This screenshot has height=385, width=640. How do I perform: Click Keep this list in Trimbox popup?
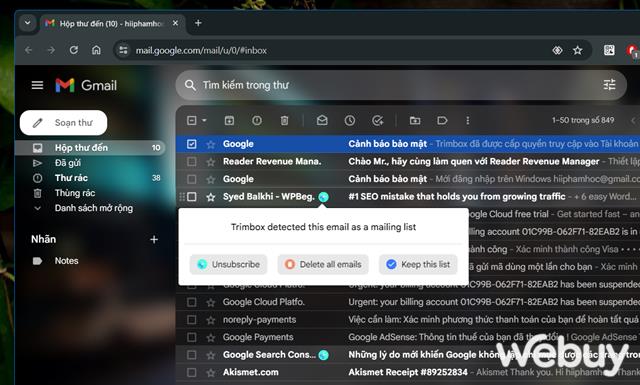click(418, 264)
